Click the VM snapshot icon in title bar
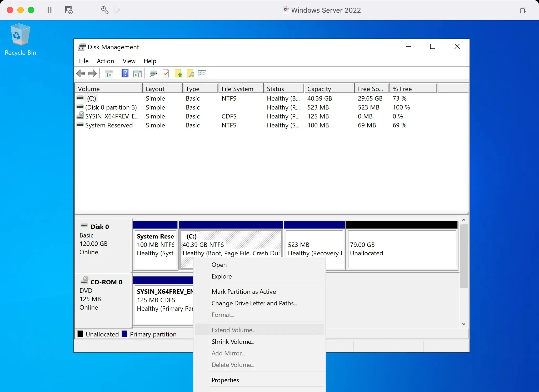This screenshot has width=539, height=392. tap(69, 10)
